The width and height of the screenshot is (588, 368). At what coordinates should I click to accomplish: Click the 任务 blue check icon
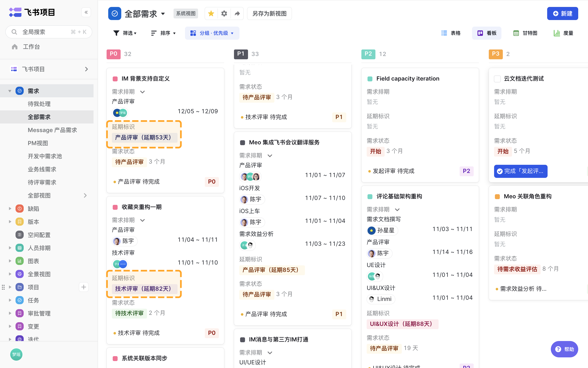[20, 300]
